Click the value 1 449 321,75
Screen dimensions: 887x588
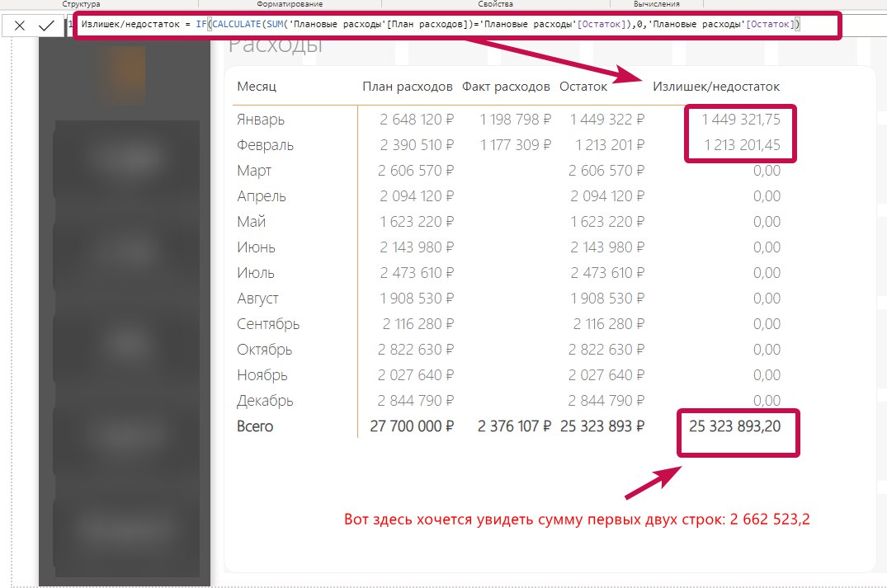(x=741, y=120)
